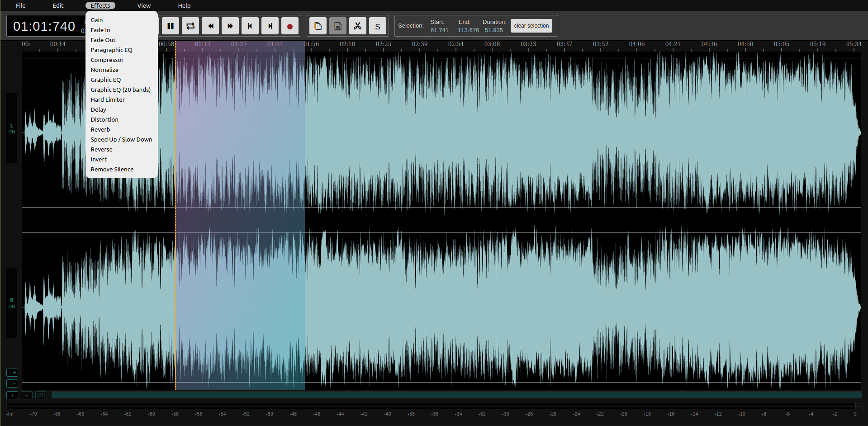Viewport: 868px width, 426px height.
Task: Click the horizontal scrollbar below waveform
Action: click(456, 395)
